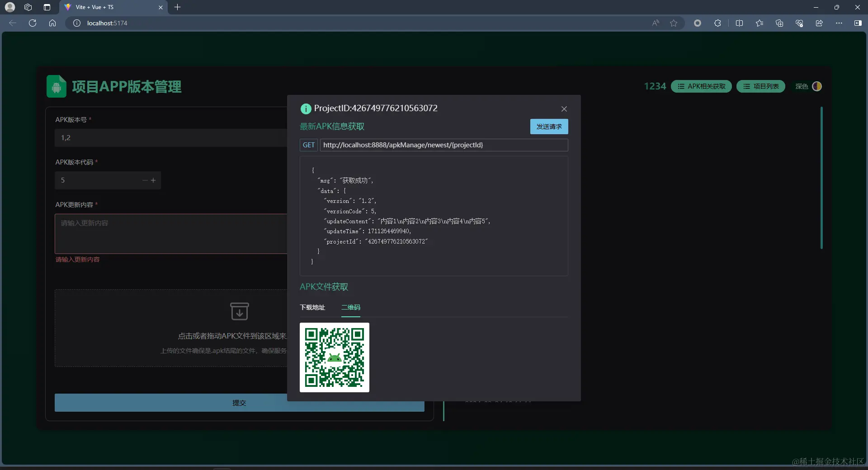
Task: Click the APK upload box icon
Action: (x=240, y=311)
